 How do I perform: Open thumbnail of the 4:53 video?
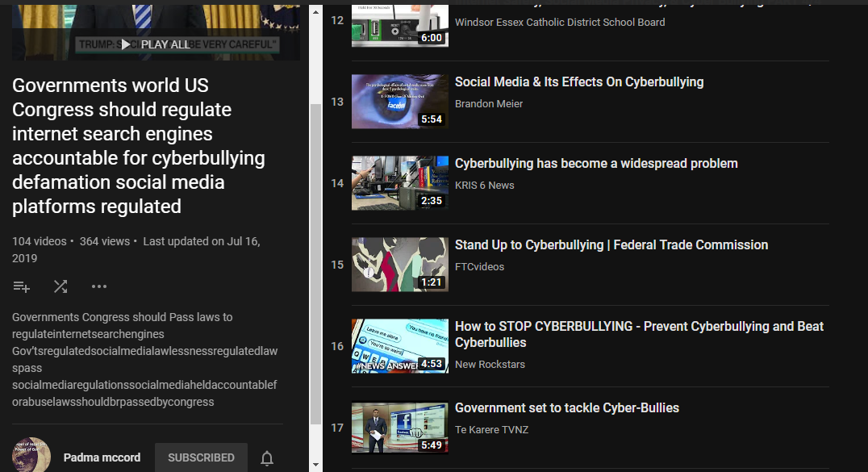[399, 345]
